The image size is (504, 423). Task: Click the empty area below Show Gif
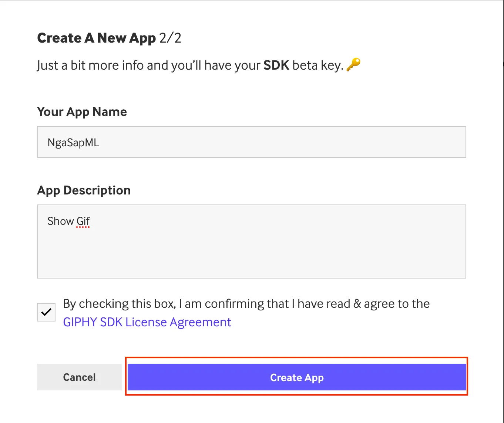coord(251,259)
